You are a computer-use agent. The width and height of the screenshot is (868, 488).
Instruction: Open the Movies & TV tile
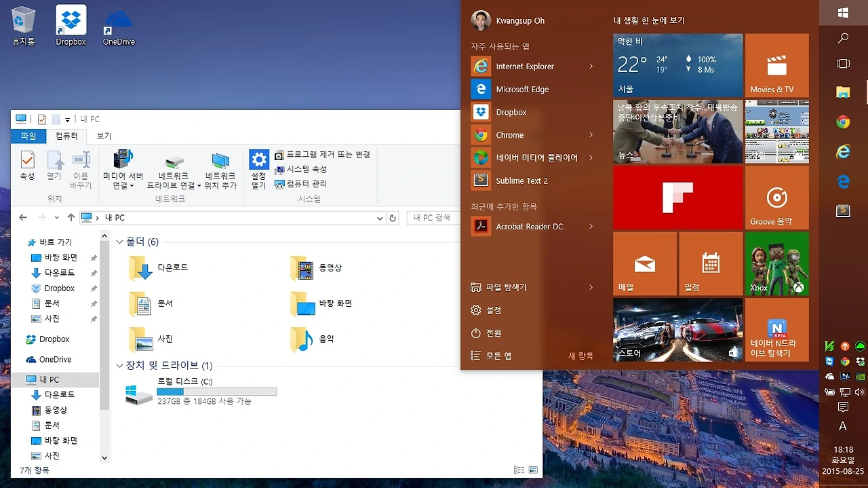(776, 65)
